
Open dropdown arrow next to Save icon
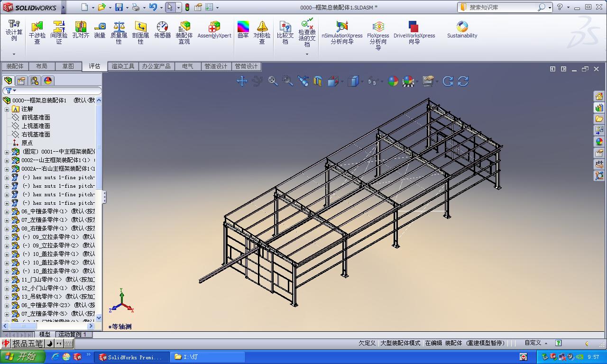(x=128, y=8)
